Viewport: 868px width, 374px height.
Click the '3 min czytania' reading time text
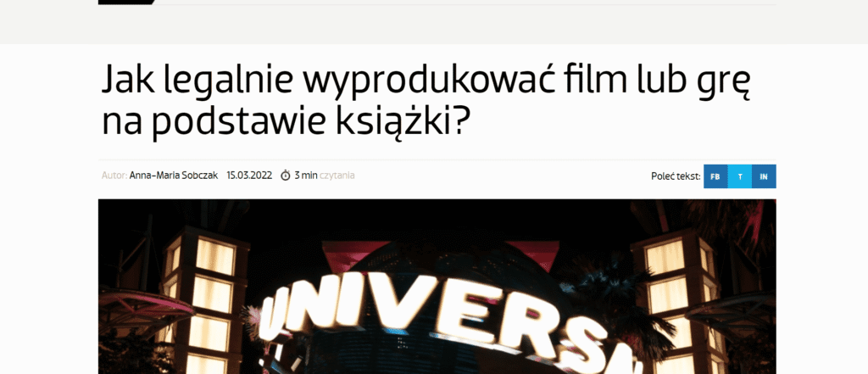[325, 176]
